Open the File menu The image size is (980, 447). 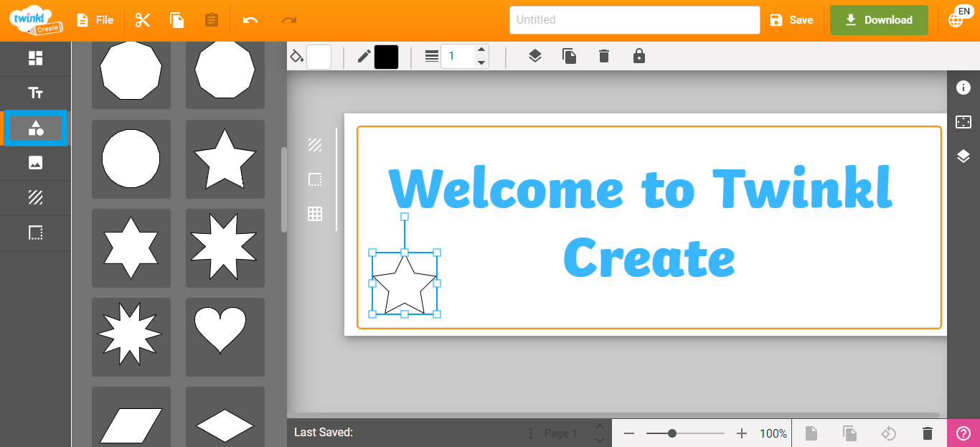(x=95, y=20)
